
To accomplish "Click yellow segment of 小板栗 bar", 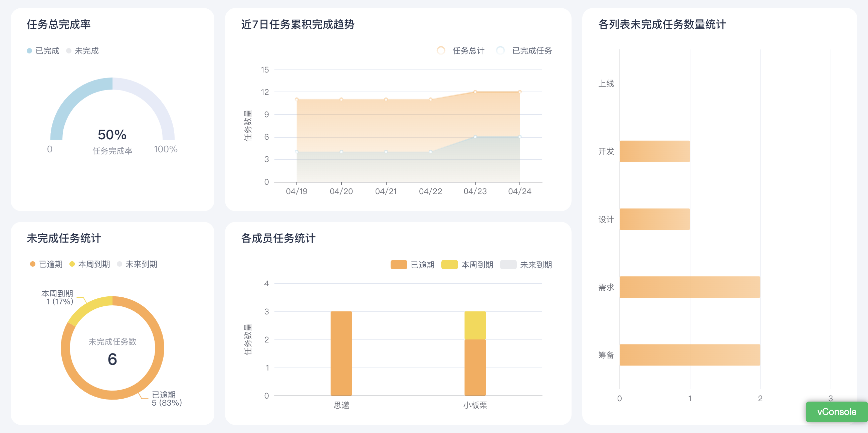I will [x=475, y=325].
